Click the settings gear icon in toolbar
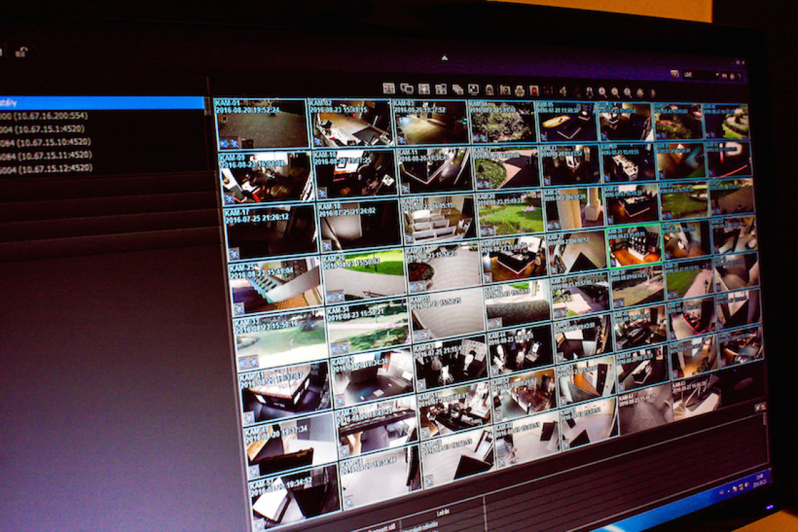 (x=640, y=92)
